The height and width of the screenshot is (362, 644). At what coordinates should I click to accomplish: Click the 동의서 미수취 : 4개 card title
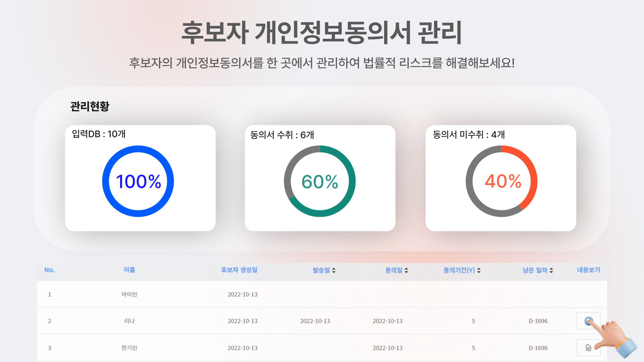(469, 134)
